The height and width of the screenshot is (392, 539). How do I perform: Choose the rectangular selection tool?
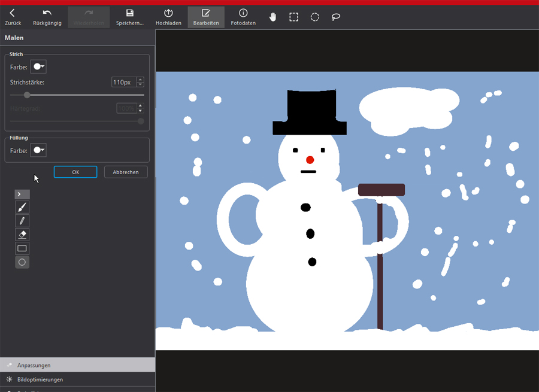294,17
